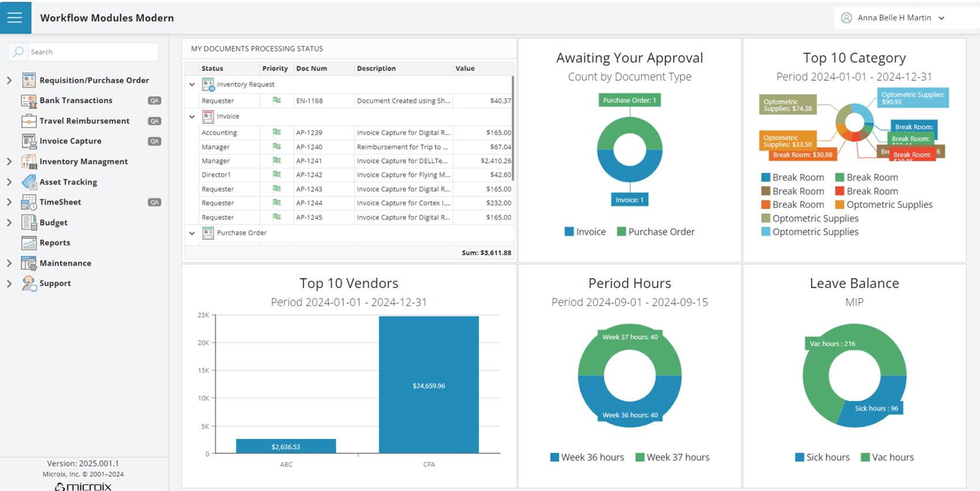This screenshot has height=491, width=980.
Task: Expand the Requisition/Purchase Order tree node
Action: [9, 80]
